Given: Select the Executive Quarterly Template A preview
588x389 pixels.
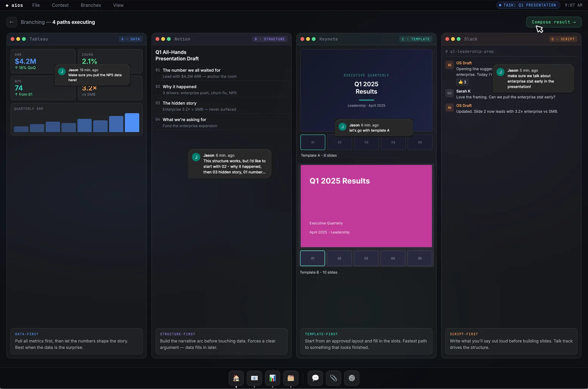Looking at the screenshot, I should click(x=366, y=90).
